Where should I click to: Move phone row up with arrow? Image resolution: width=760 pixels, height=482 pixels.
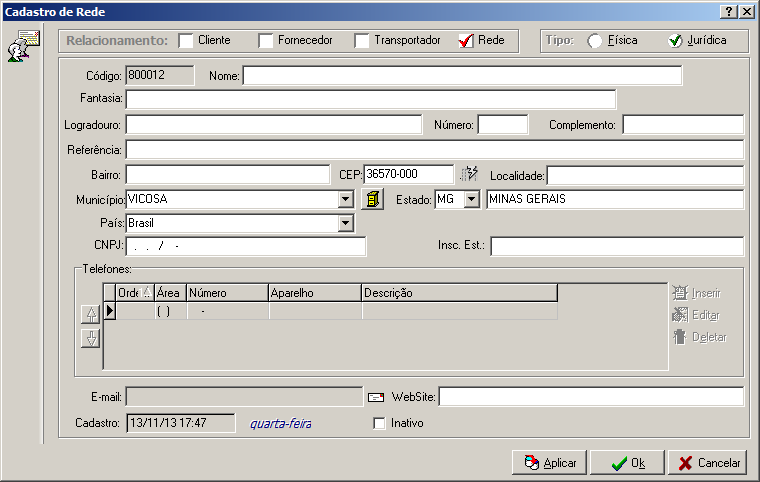(91, 314)
